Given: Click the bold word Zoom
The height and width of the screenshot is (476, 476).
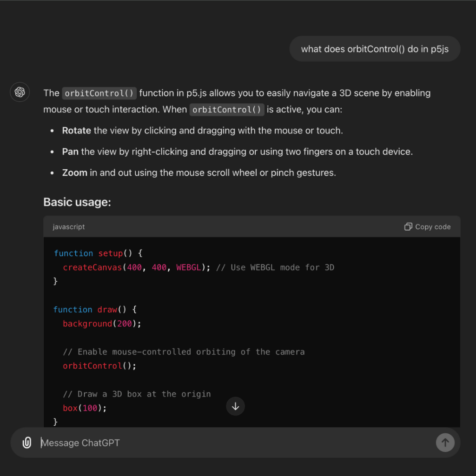Looking at the screenshot, I should pyautogui.click(x=75, y=172).
